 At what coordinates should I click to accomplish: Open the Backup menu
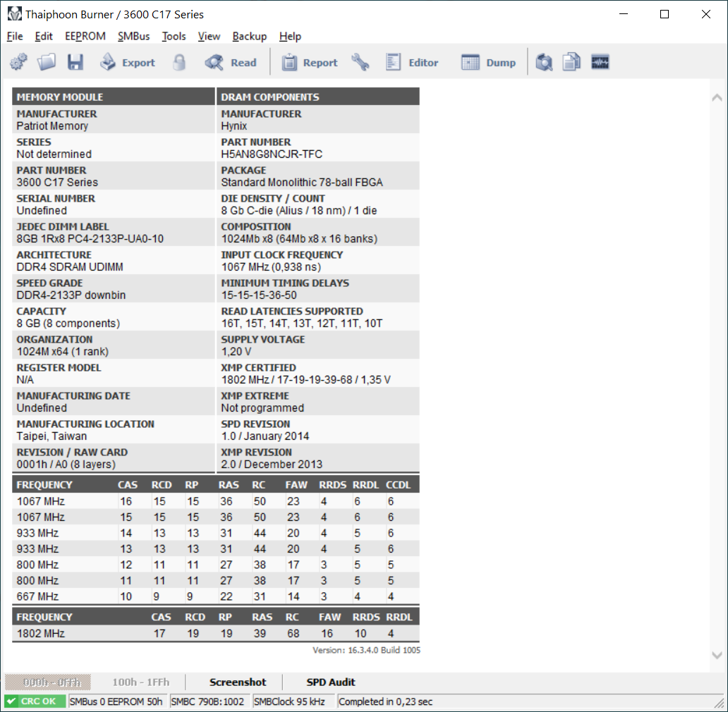pos(250,36)
